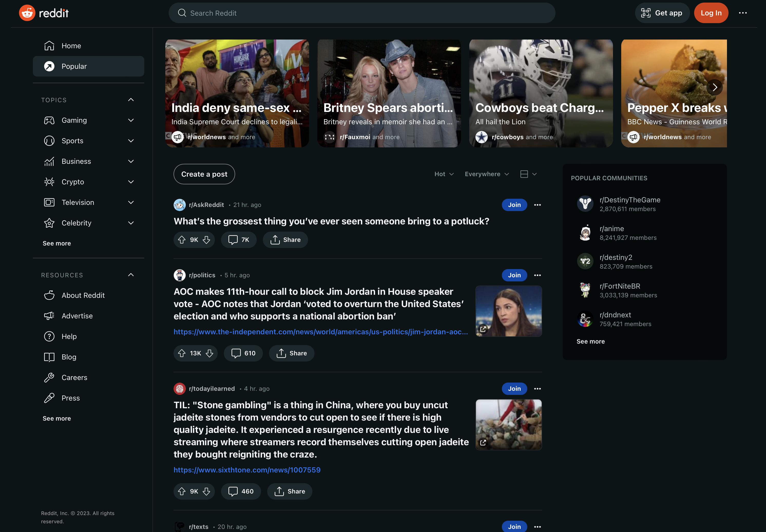The width and height of the screenshot is (766, 532).
Task: Open the Blog link
Action: click(x=88, y=357)
